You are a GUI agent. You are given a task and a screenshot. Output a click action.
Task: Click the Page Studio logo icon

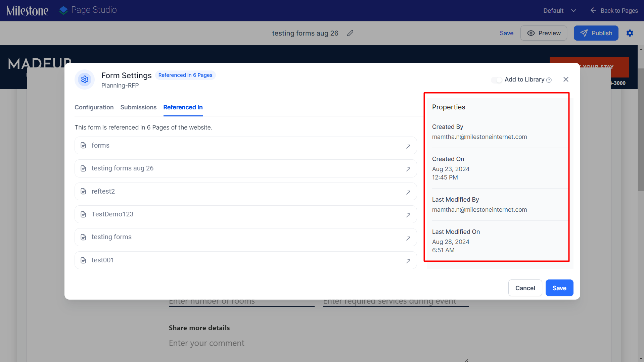63,10
